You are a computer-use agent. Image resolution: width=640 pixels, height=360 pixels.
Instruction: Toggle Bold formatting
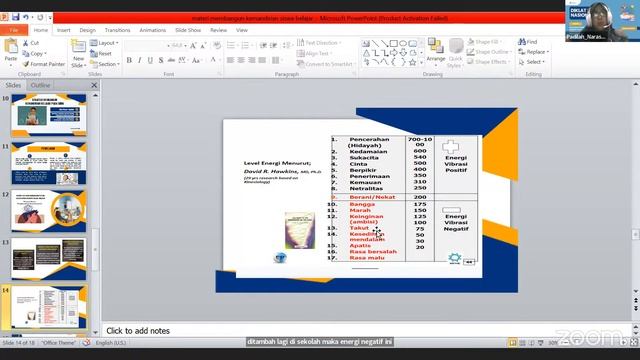click(129, 60)
